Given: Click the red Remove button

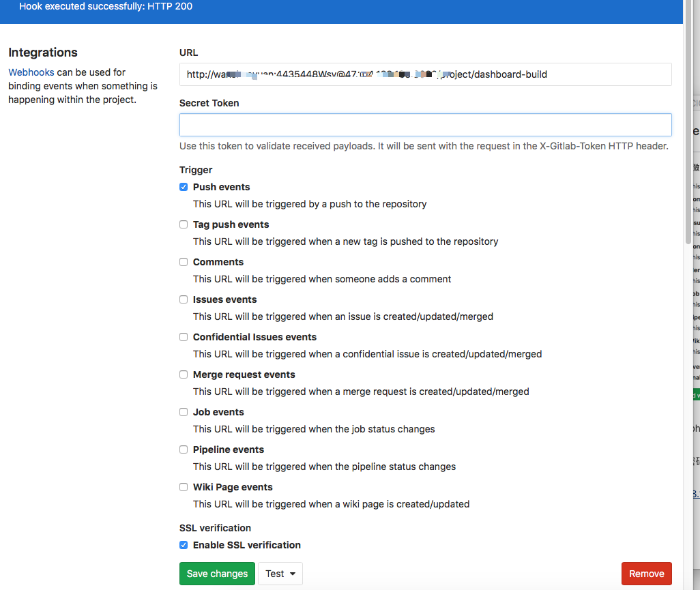Looking at the screenshot, I should [x=646, y=574].
